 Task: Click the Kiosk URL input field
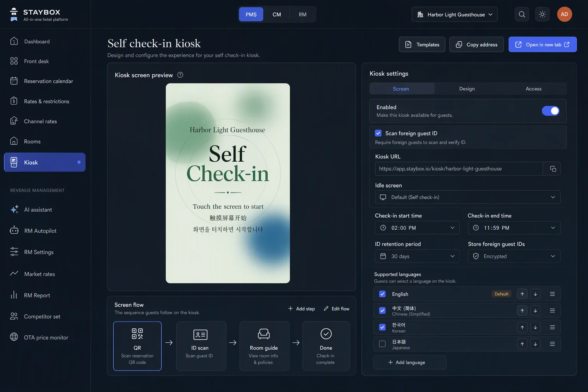pos(459,169)
